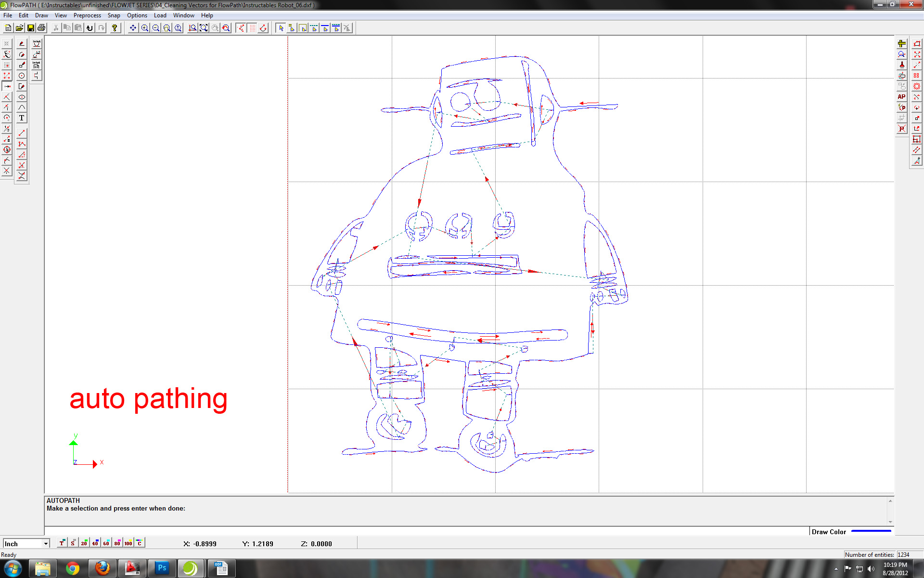
Task: Launch Firefox from the taskbar
Action: [x=103, y=568]
